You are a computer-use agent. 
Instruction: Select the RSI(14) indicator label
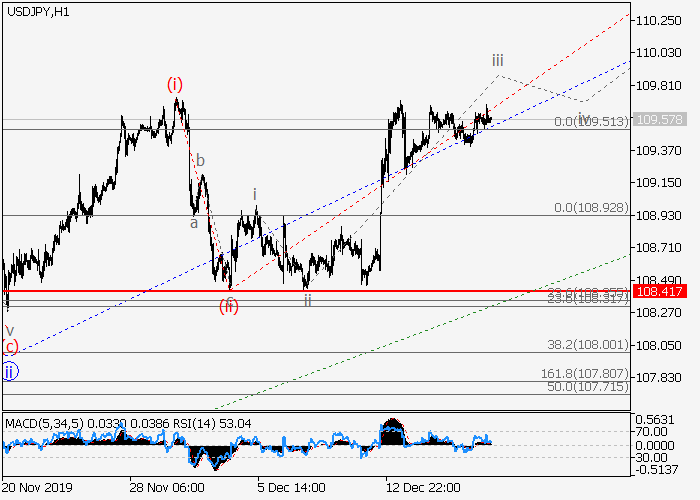pyautogui.click(x=190, y=422)
